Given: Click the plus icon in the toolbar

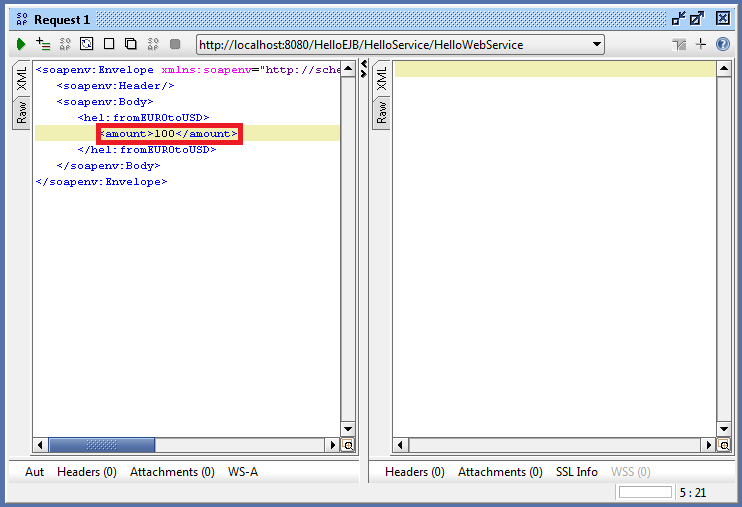Looking at the screenshot, I should 701,44.
